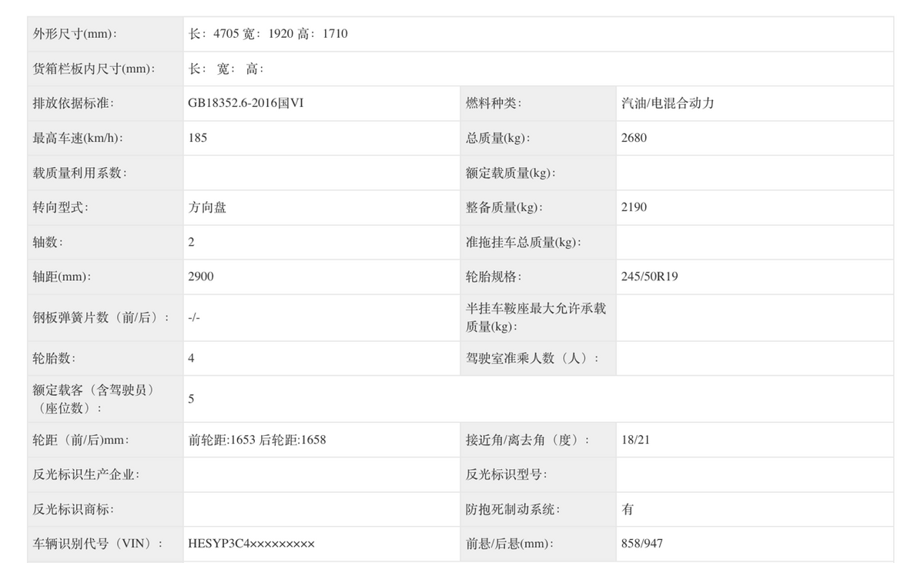
Task: Click the 钢板弹簧片数（前/后） label
Action: coord(101,317)
